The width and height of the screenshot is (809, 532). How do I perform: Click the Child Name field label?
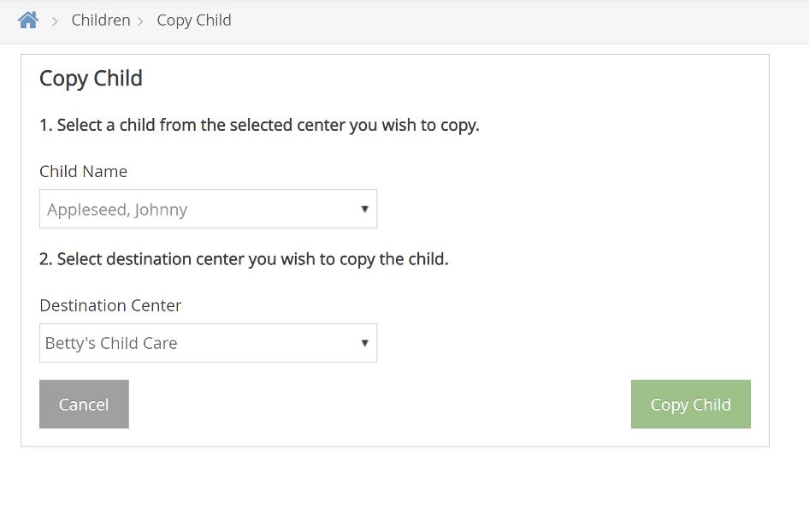(x=83, y=171)
